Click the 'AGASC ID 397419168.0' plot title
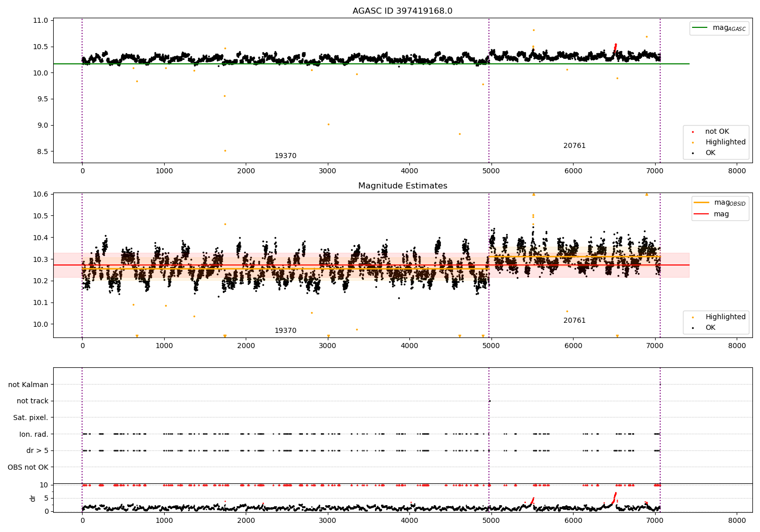 point(402,11)
